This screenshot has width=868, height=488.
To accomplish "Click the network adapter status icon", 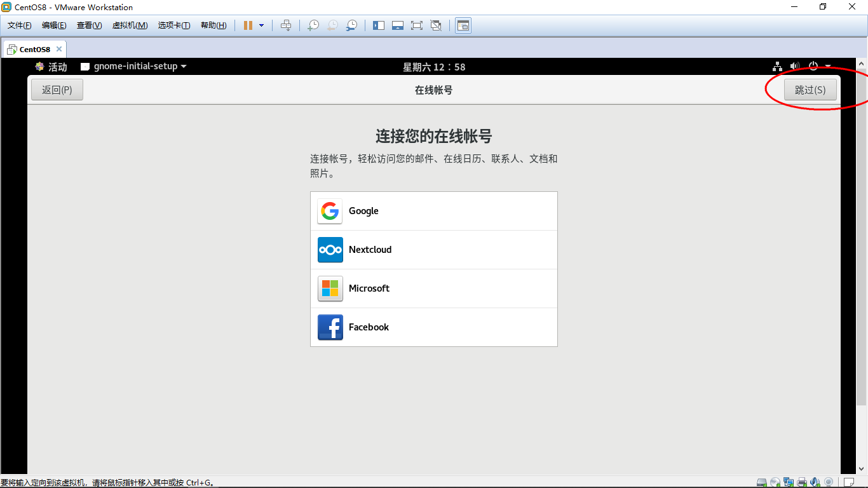I will click(789, 482).
